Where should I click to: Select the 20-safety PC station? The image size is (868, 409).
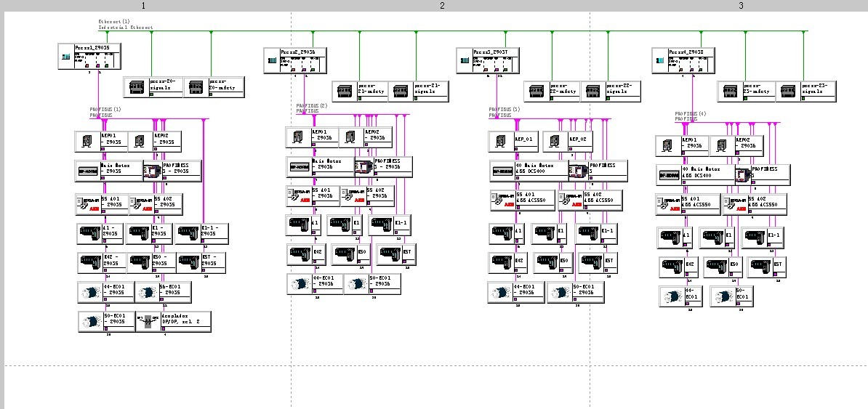(x=214, y=87)
